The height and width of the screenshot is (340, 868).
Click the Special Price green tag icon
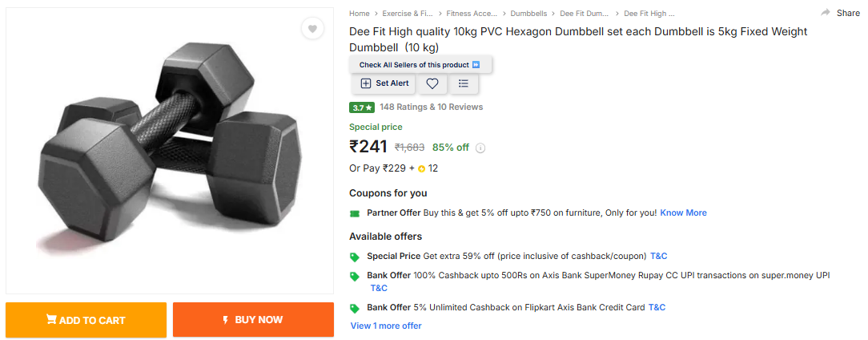(355, 257)
